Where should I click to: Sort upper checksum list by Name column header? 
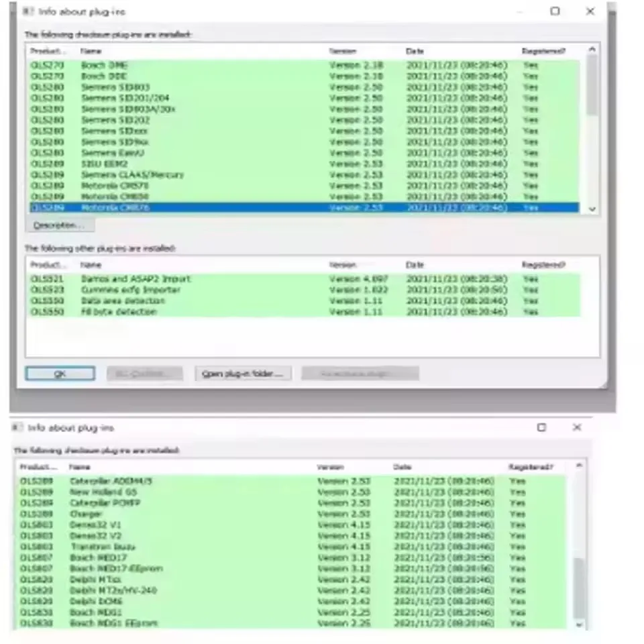(91, 51)
